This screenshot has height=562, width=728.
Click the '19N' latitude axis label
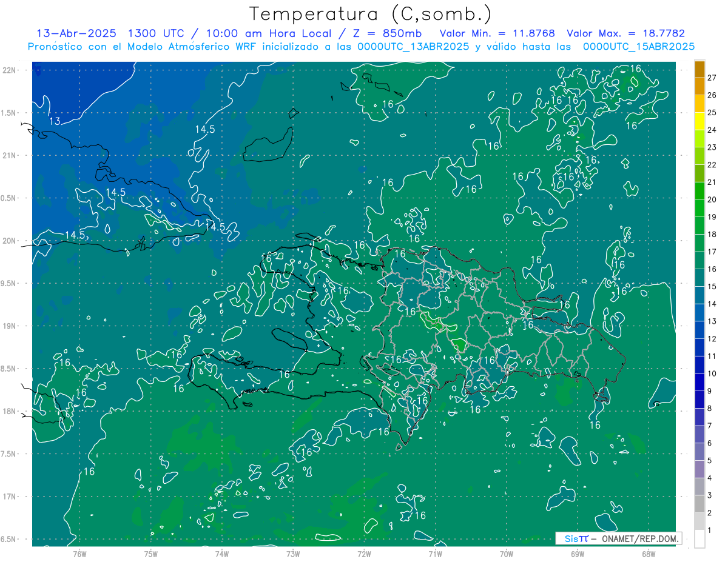click(9, 326)
